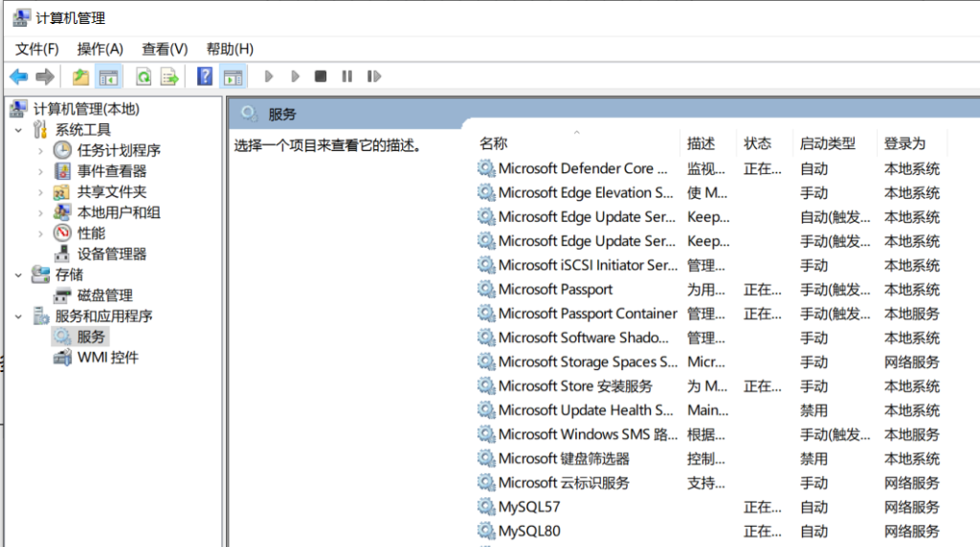Collapse the 存储 tree node
The height and width of the screenshot is (547, 980).
tap(19, 274)
